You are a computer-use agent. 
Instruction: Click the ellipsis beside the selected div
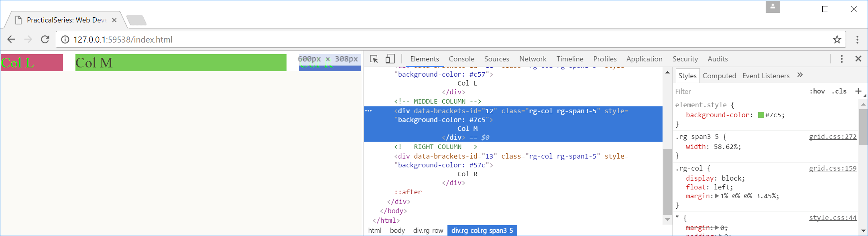368,111
